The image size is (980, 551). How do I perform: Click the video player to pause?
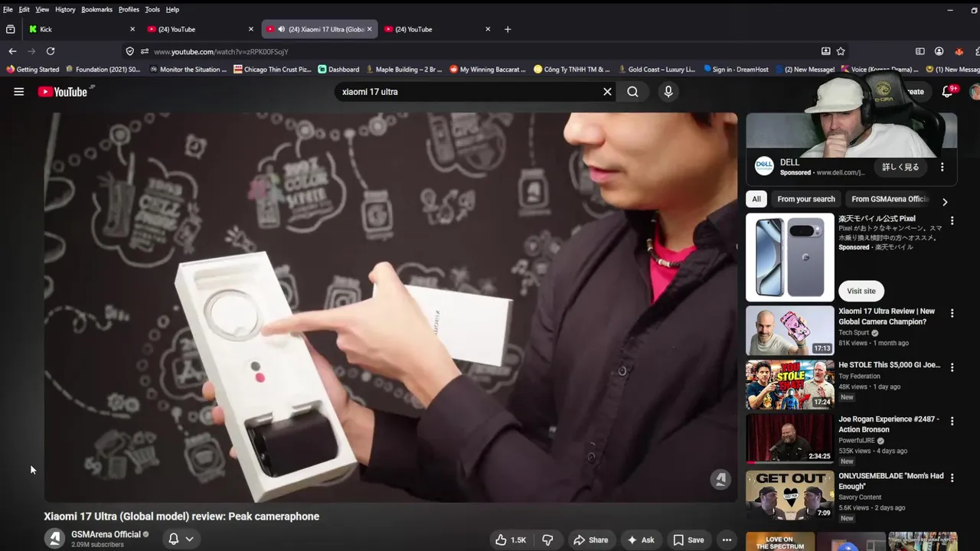pyautogui.click(x=390, y=308)
